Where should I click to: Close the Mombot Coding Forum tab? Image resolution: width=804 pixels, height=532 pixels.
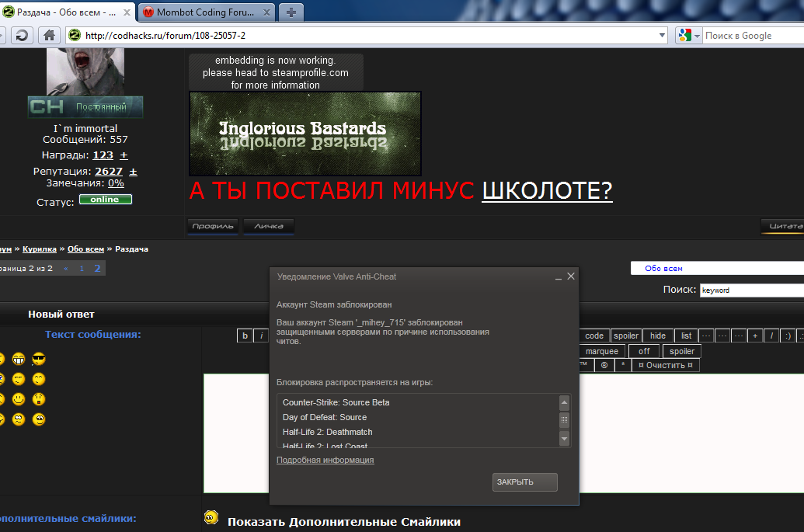266,12
